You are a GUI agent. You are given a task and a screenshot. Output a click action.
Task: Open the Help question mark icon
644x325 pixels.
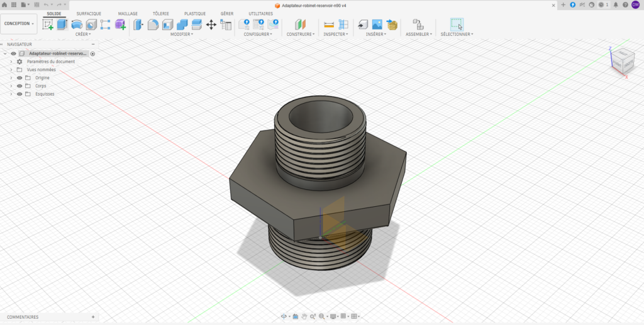[x=625, y=5]
